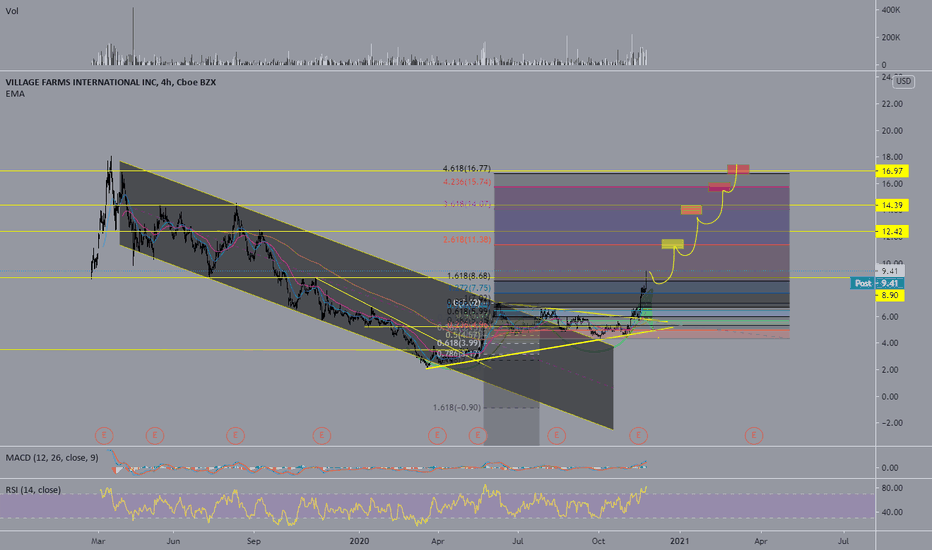
Task: Click the 20.00 price axis value
Action: click(x=892, y=131)
